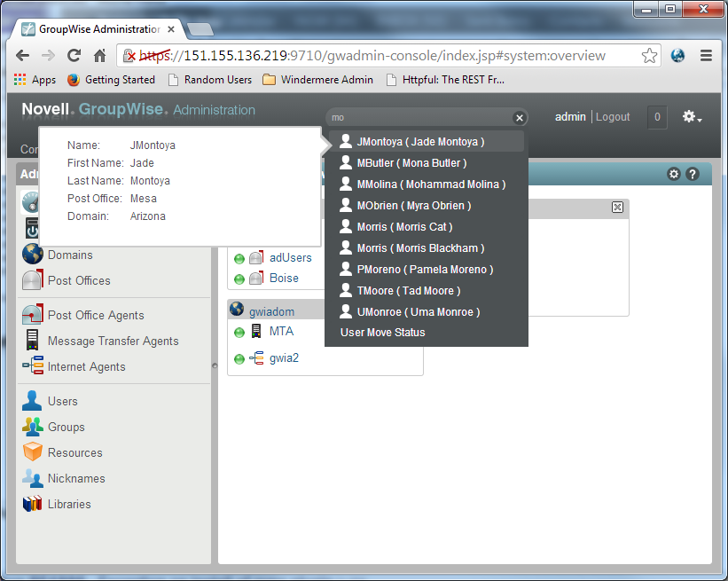Go to browser home page
Image resolution: width=728 pixels, height=581 pixels.
tap(100, 56)
